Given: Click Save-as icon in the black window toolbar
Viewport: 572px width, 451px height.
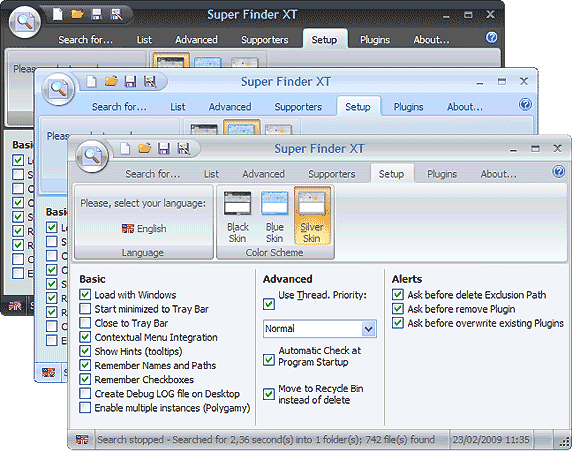Looking at the screenshot, I should click(x=116, y=15).
